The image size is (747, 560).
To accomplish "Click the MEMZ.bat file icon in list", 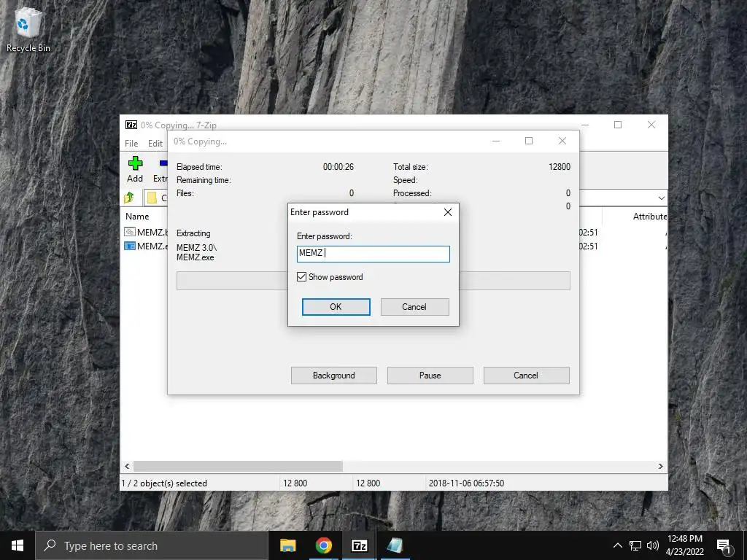I will point(130,232).
